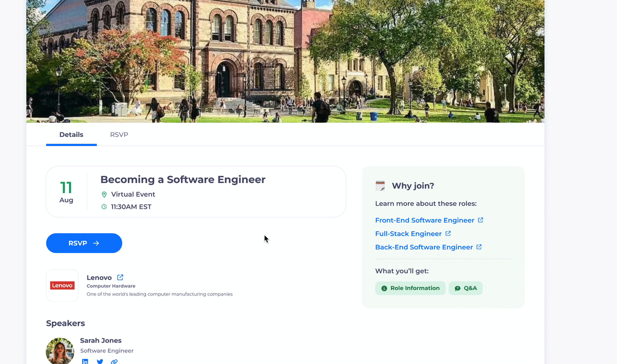
Task: Click the Lenovo company logo
Action: (62, 285)
